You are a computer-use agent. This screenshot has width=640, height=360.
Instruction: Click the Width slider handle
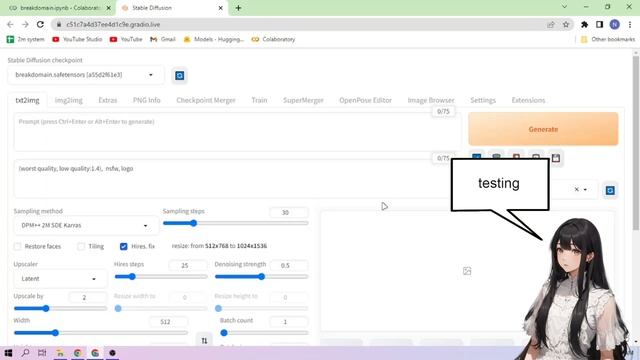[56, 333]
